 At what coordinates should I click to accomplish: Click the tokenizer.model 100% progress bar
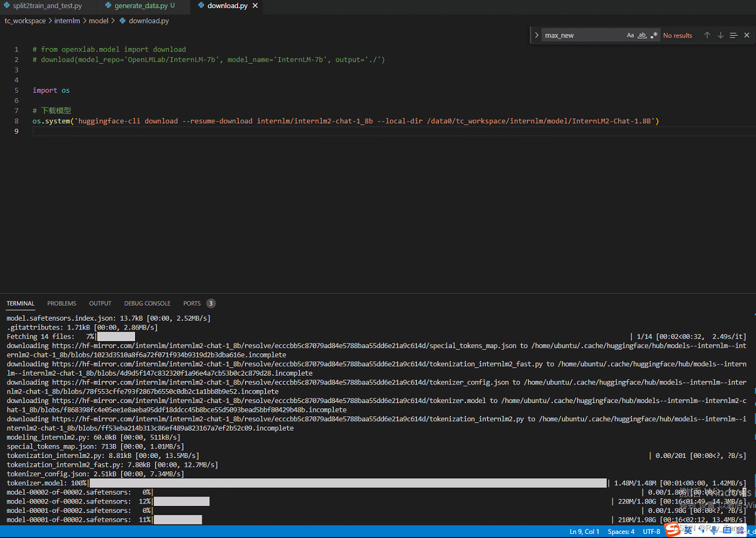click(x=348, y=483)
